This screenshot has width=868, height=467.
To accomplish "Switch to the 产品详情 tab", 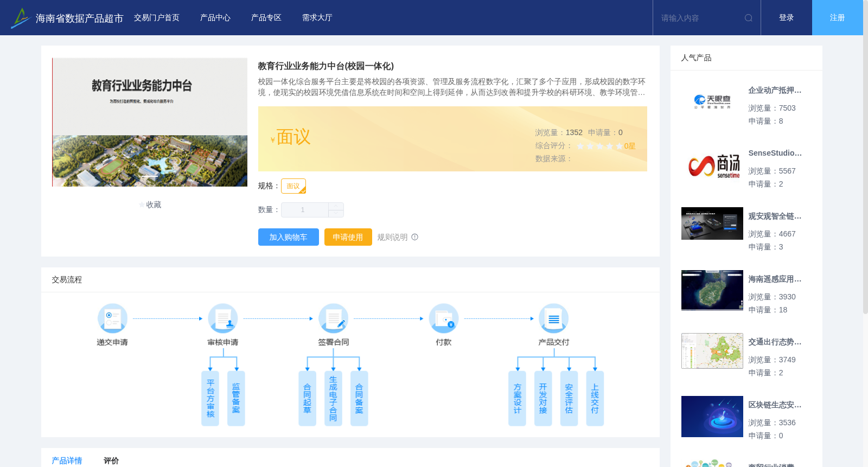I will tap(67, 460).
